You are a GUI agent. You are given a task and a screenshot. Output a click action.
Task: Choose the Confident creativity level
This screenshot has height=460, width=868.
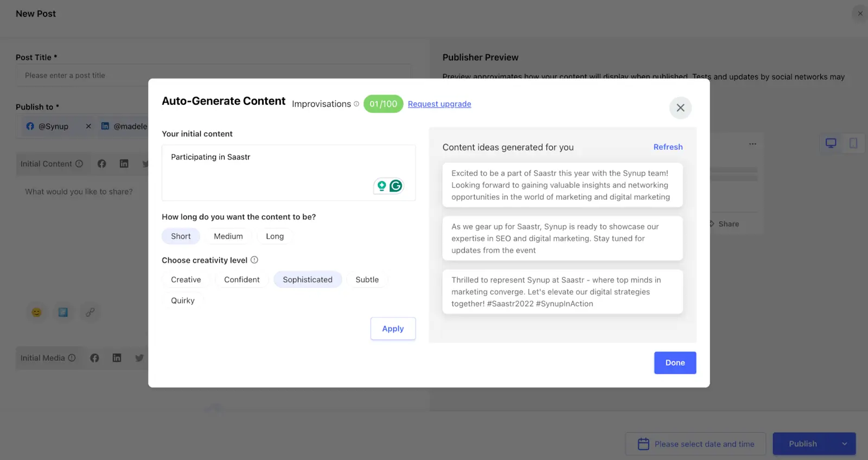(x=242, y=280)
